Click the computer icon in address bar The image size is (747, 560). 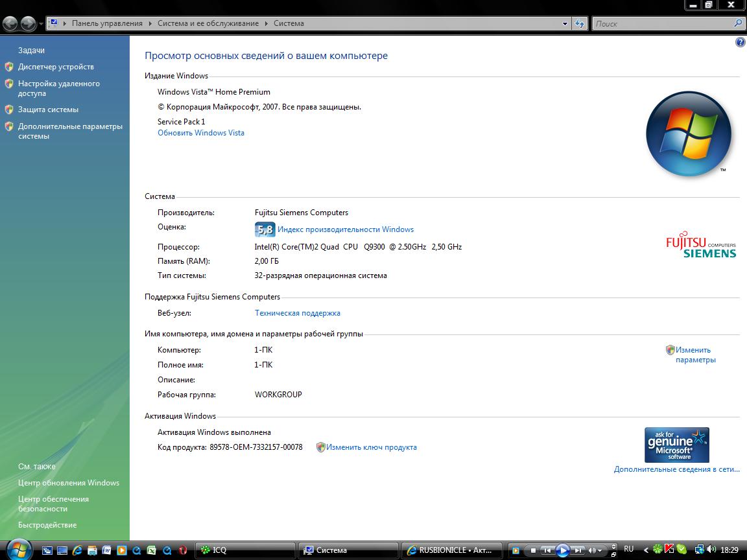tap(53, 23)
